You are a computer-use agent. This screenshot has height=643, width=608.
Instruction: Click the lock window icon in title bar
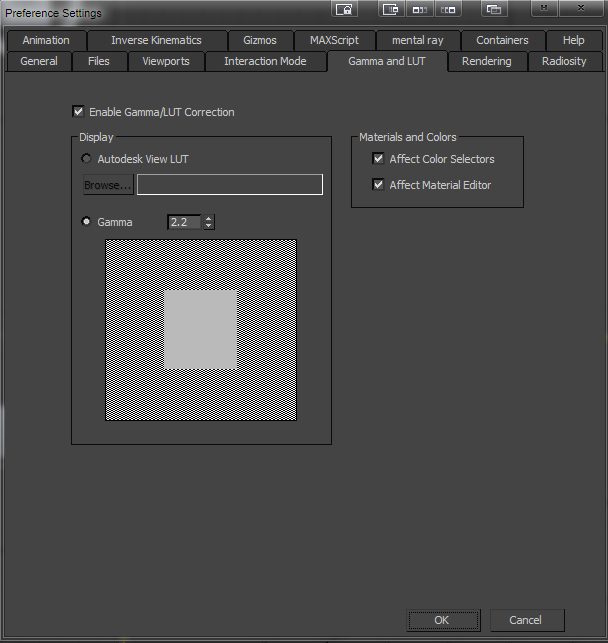click(344, 9)
